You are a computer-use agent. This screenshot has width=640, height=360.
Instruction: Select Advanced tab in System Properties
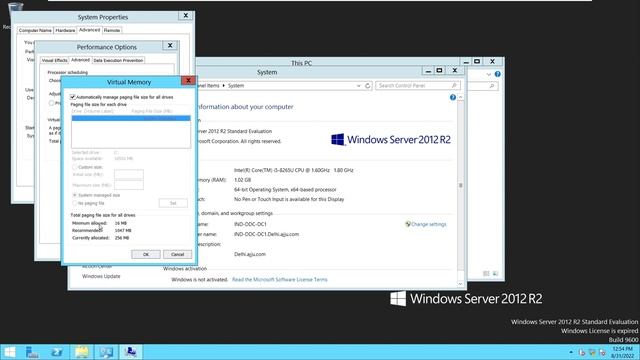(x=89, y=30)
